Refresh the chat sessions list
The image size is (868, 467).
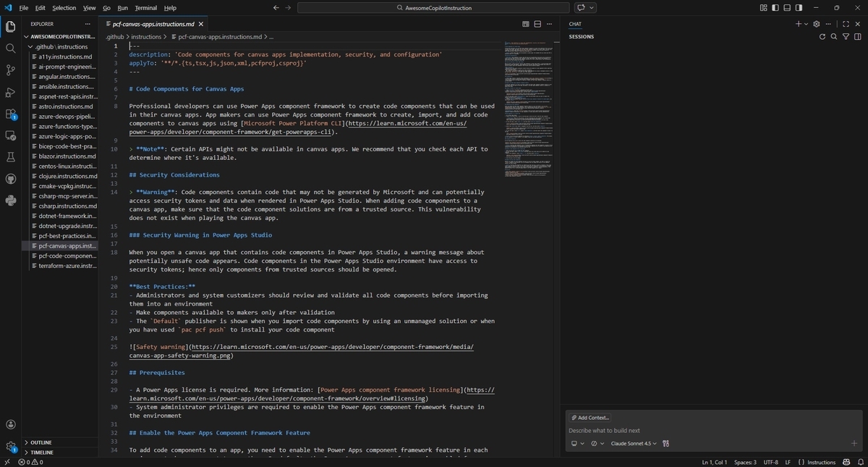(823, 36)
